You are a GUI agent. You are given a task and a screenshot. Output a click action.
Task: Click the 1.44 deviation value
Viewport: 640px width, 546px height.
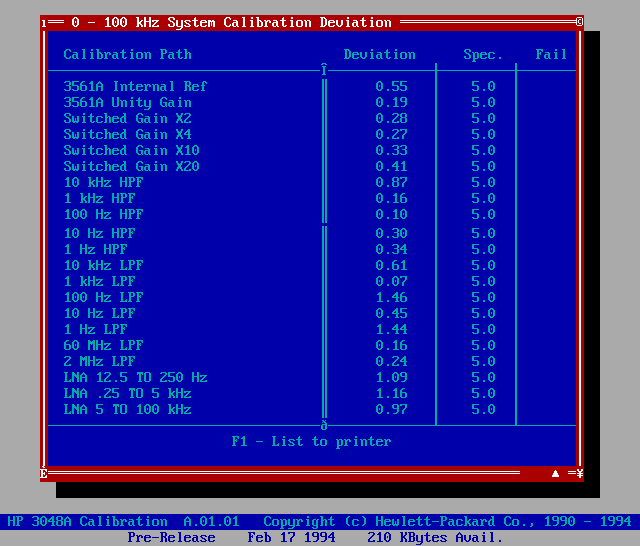click(391, 329)
